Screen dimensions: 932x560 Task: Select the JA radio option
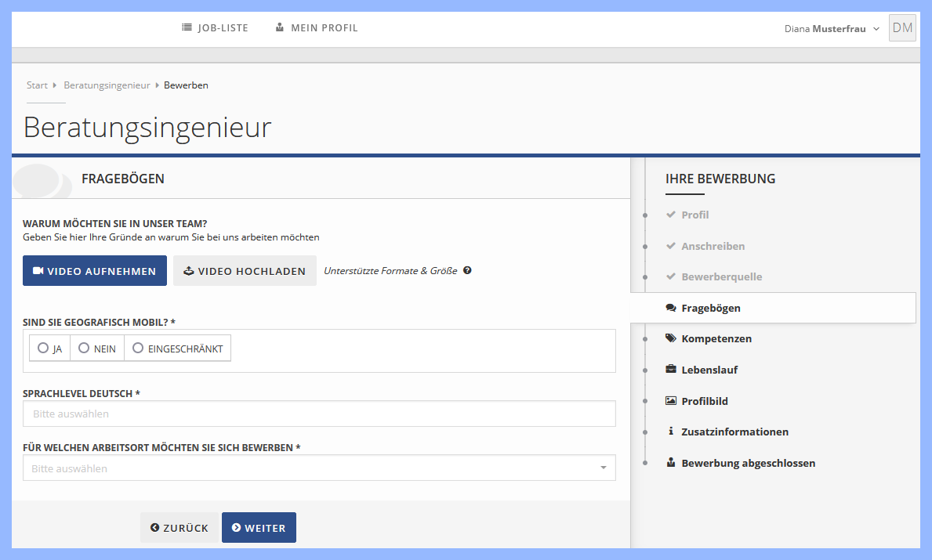43,349
